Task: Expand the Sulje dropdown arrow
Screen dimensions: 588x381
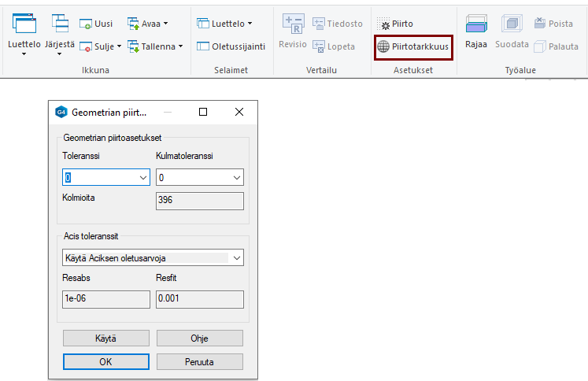Action: pos(120,46)
